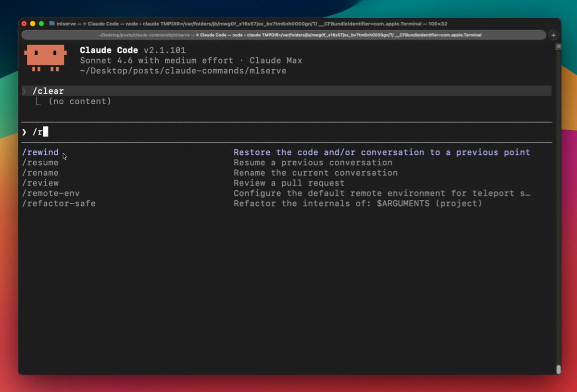This screenshot has width=577, height=392.
Task: Click the Claude Code pixel mascot logo
Action: pos(46,58)
